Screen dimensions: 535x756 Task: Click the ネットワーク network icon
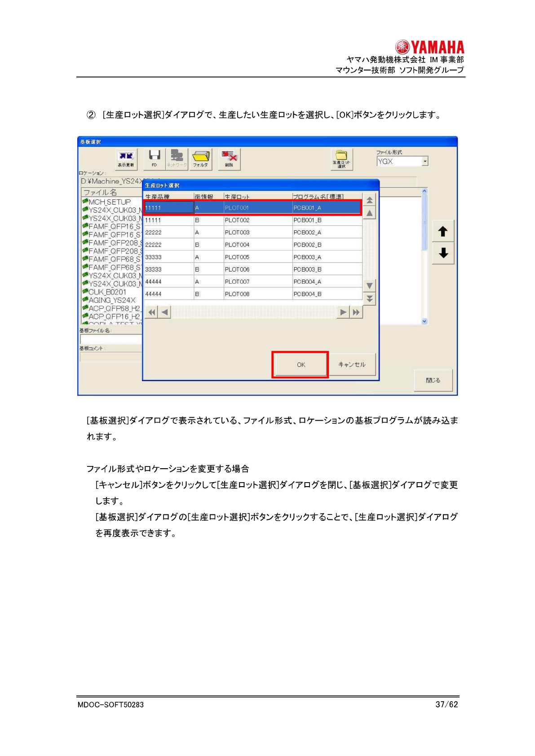click(x=177, y=159)
